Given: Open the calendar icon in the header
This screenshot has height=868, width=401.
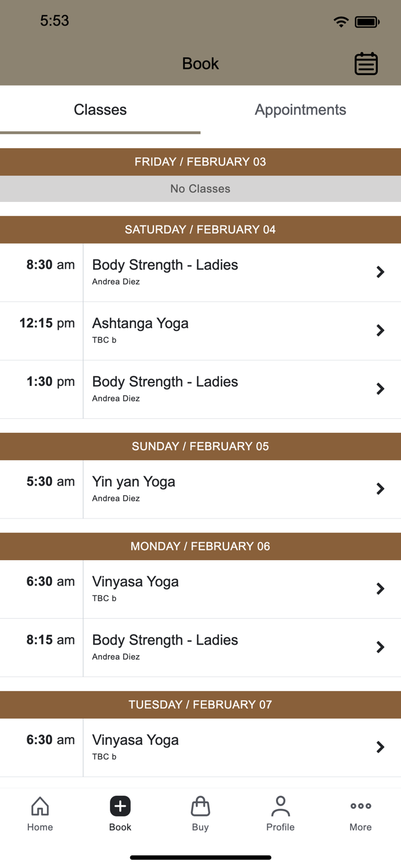Looking at the screenshot, I should pos(366,64).
